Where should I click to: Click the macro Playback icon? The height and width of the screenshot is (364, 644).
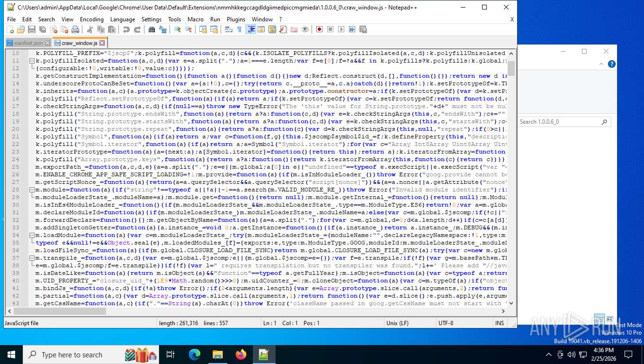click(x=341, y=29)
